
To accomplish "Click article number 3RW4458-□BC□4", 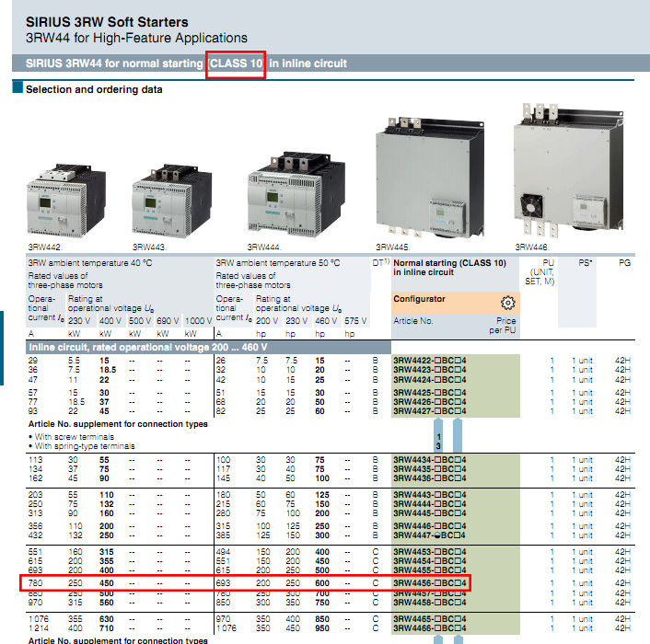I will point(429,603).
